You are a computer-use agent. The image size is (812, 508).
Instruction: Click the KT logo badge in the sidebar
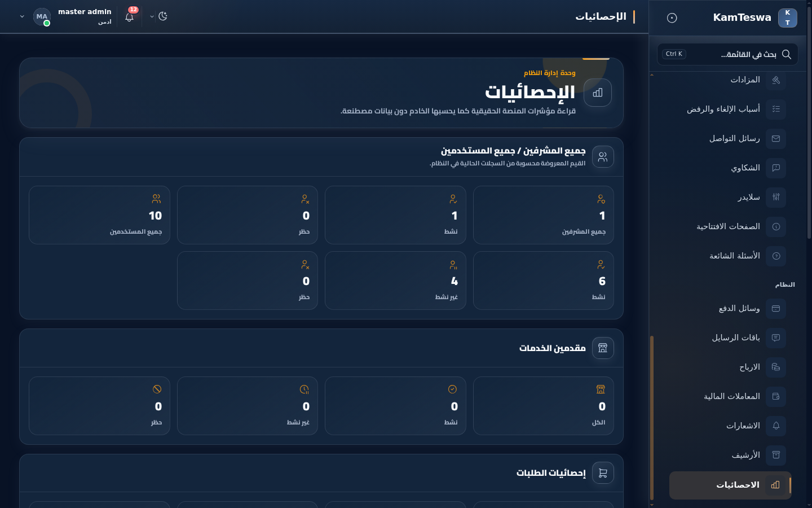point(788,18)
